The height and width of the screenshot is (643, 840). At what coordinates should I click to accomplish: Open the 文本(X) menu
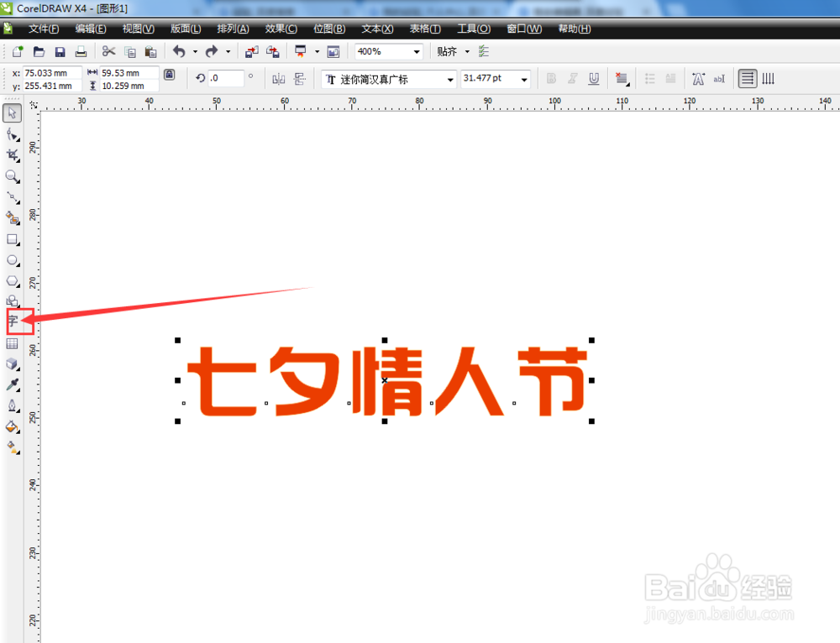click(x=377, y=29)
